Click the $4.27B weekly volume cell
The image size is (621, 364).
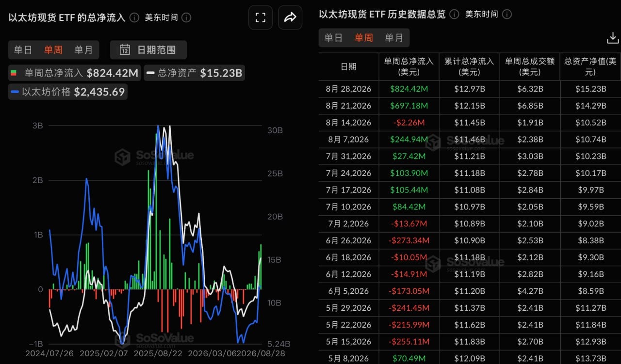point(530,291)
